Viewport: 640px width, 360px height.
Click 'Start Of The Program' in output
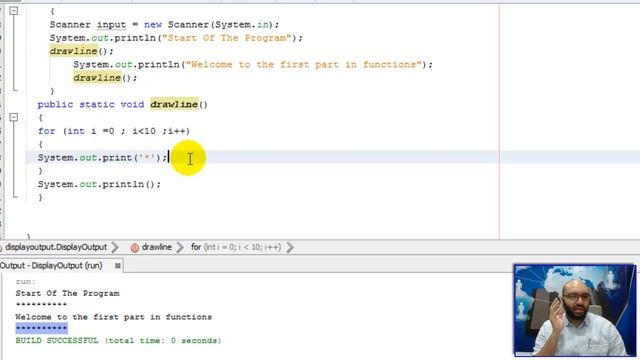pos(67,293)
